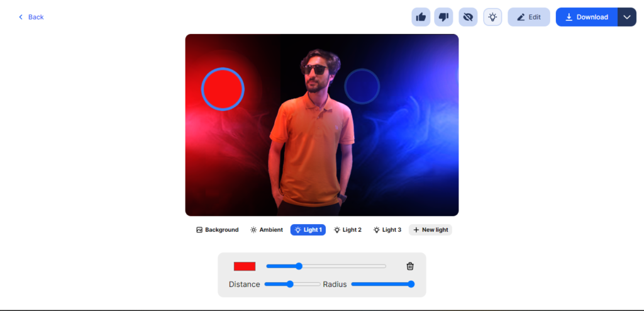Image resolution: width=644 pixels, height=311 pixels.
Task: Click the thumbs up like icon
Action: click(x=421, y=17)
